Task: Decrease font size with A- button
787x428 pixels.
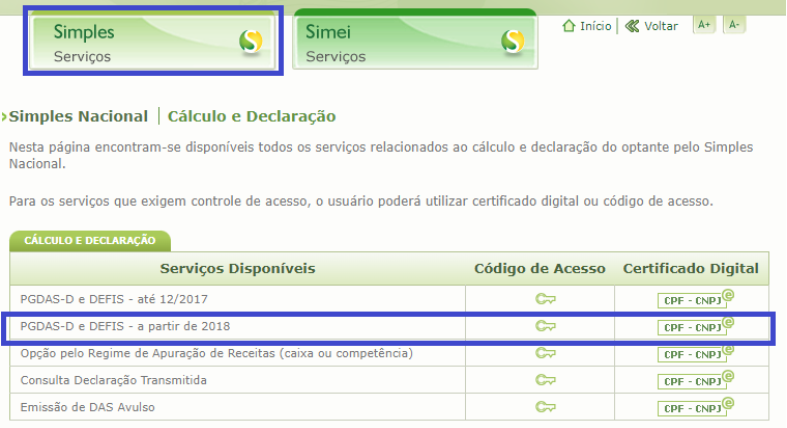Action: tap(734, 25)
